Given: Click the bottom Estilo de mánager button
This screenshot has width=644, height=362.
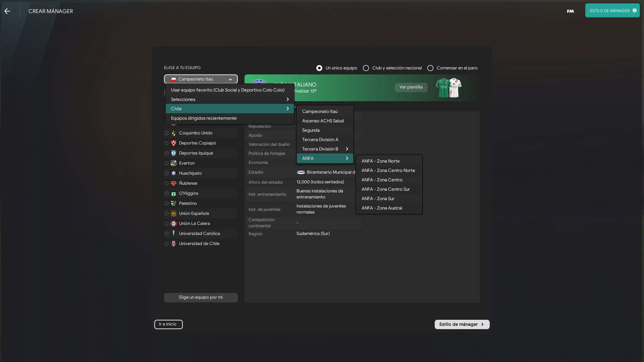Looking at the screenshot, I should (x=462, y=324).
